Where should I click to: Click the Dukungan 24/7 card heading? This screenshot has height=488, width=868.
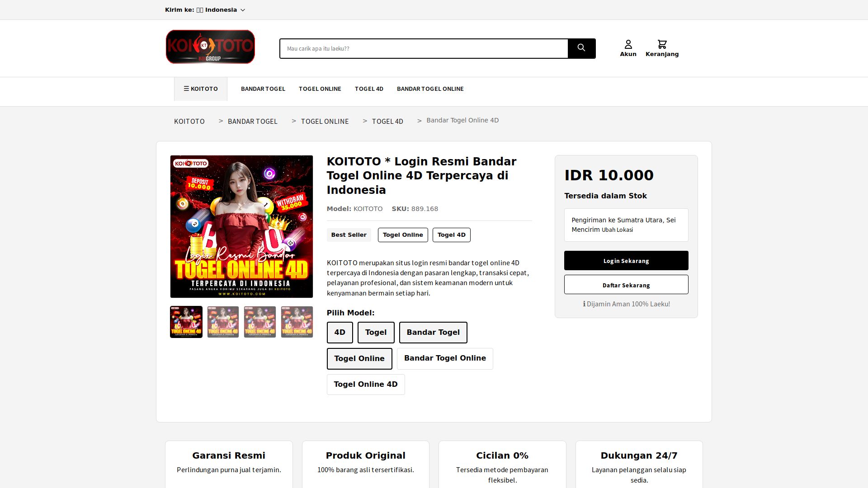(x=639, y=455)
